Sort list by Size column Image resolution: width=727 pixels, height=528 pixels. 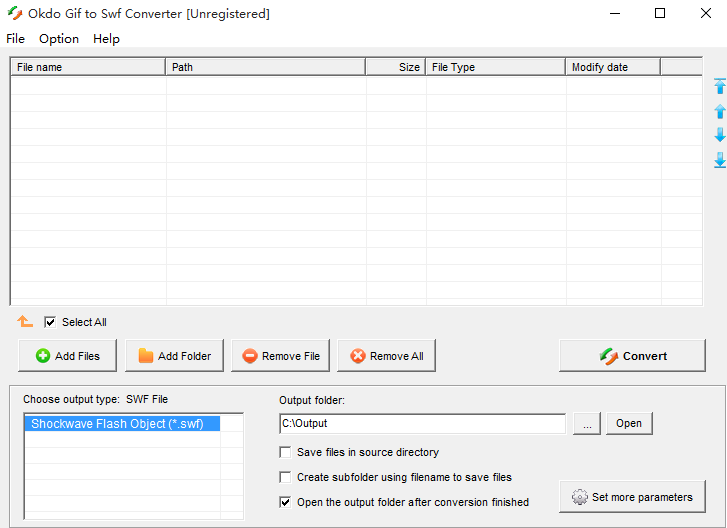click(x=396, y=67)
